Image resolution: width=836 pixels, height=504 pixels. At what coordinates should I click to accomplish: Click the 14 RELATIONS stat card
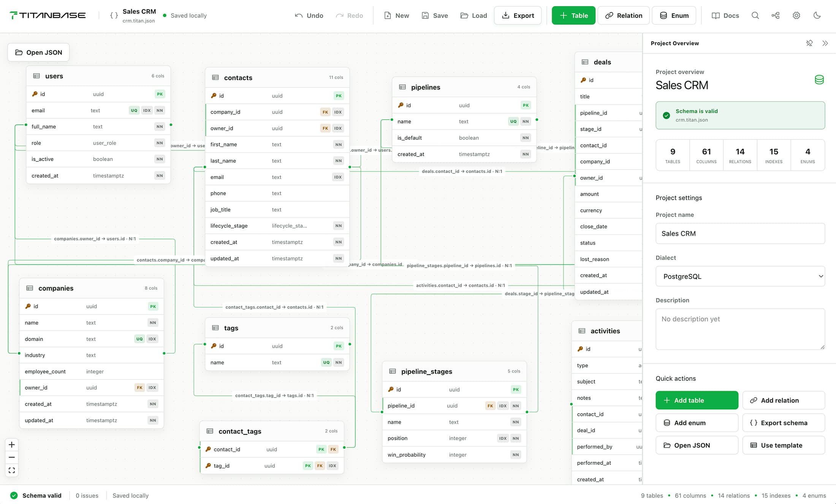(740, 155)
